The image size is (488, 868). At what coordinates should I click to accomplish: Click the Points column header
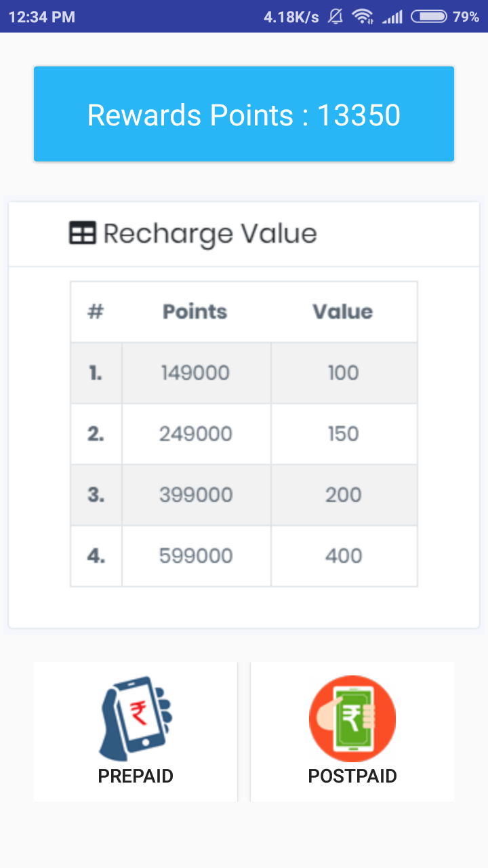click(195, 312)
